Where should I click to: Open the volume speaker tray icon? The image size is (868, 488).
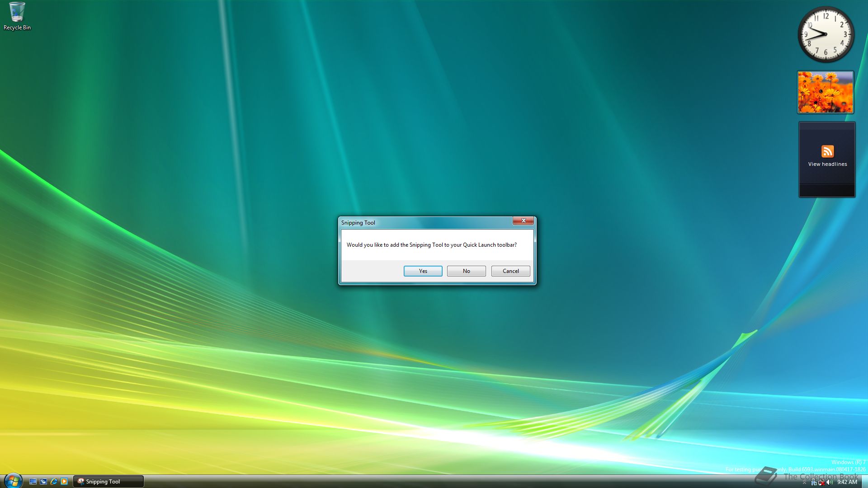pyautogui.click(x=830, y=482)
